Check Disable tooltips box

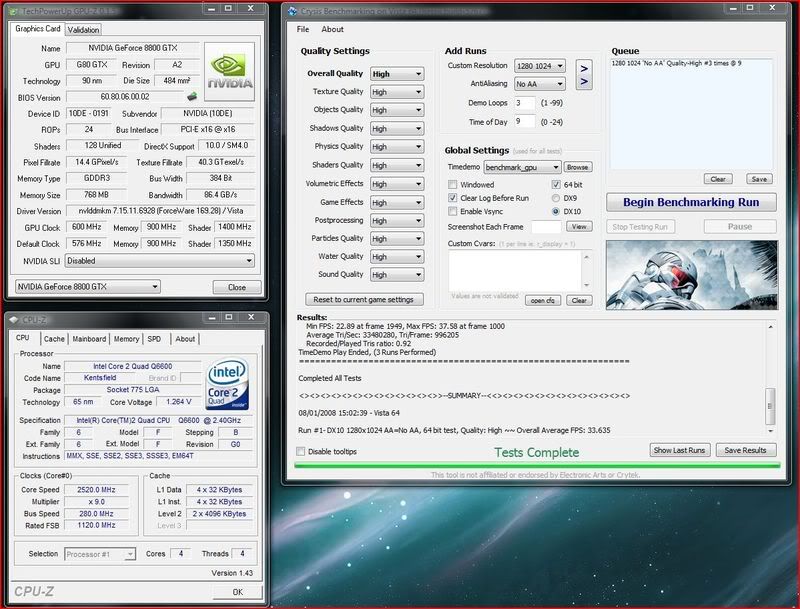[x=301, y=451]
